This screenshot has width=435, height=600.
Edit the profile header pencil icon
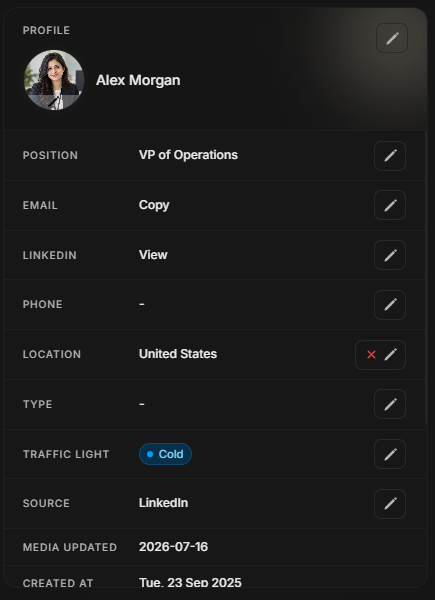point(392,38)
